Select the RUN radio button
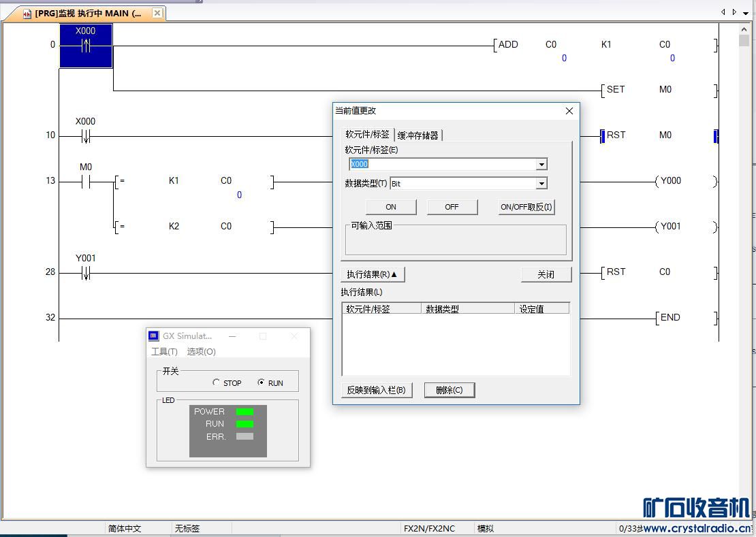 pos(261,383)
